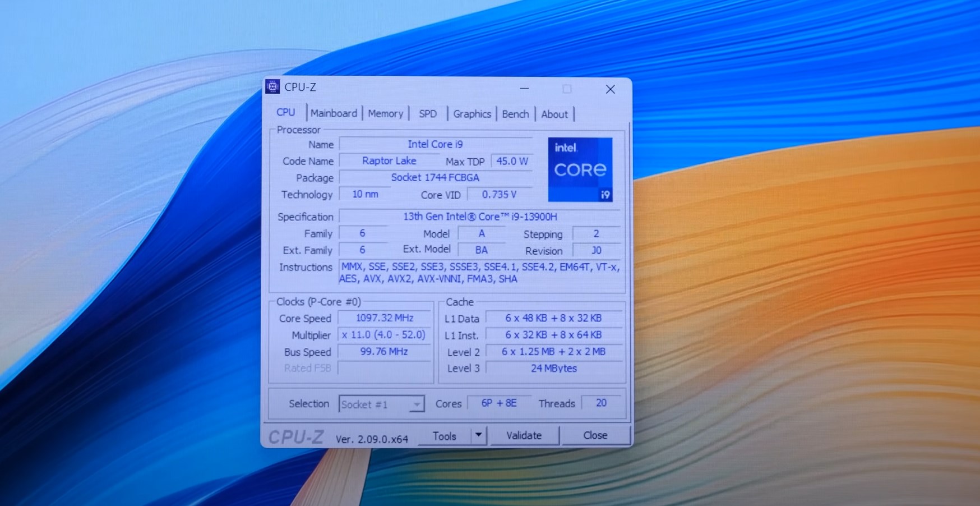Minimize the CPU-Z window
Image resolution: width=980 pixels, height=506 pixels.
(524, 88)
